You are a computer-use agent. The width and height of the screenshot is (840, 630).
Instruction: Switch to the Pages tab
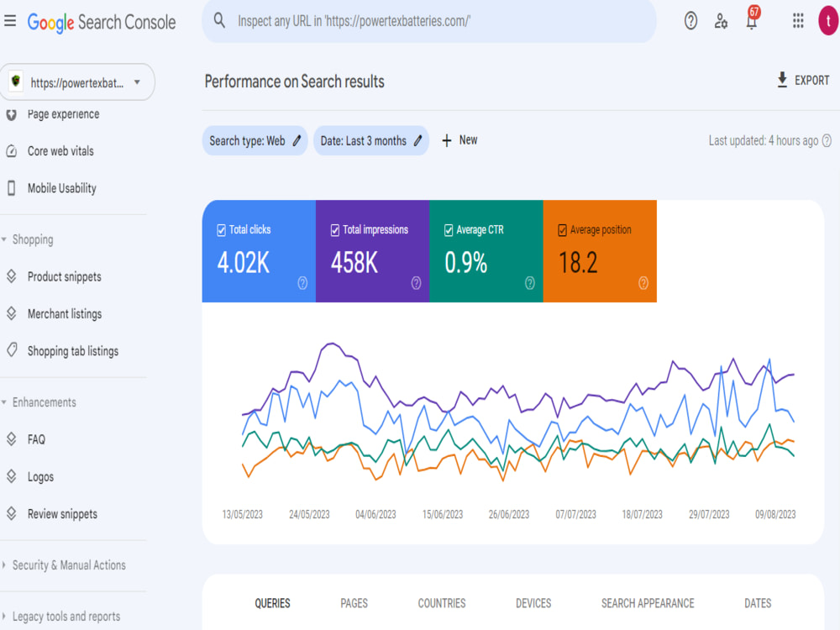pyautogui.click(x=354, y=603)
